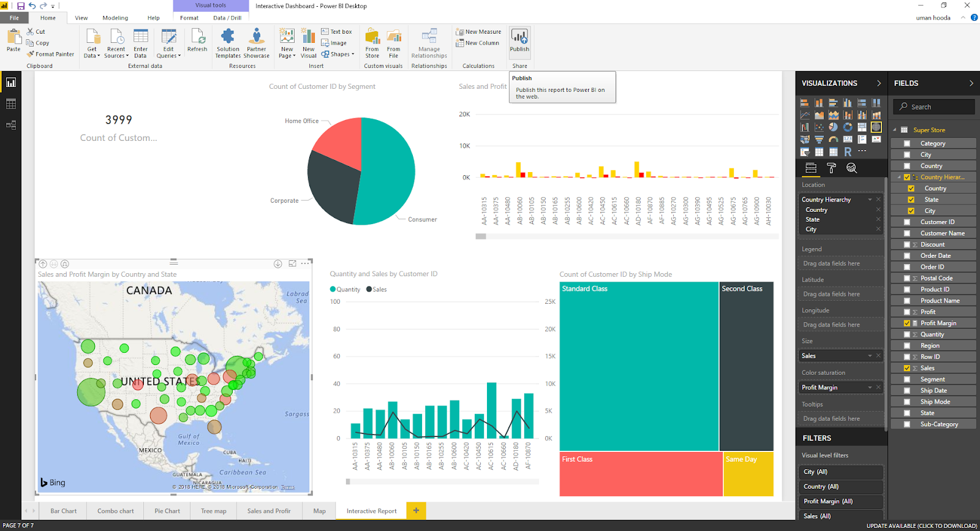Expand the City (All) visual filter
This screenshot has width=980, height=531.
click(842, 472)
